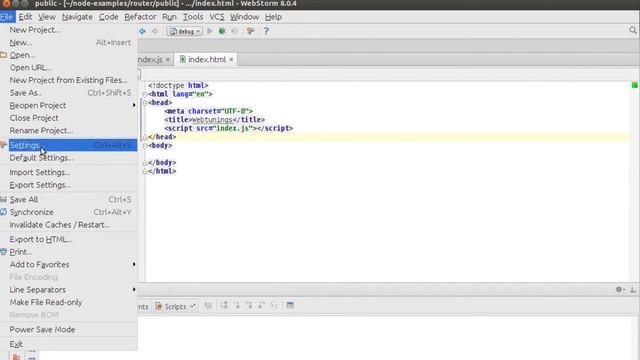The image size is (640, 360).
Task: Switch to the index.html editor tab
Action: (206, 60)
